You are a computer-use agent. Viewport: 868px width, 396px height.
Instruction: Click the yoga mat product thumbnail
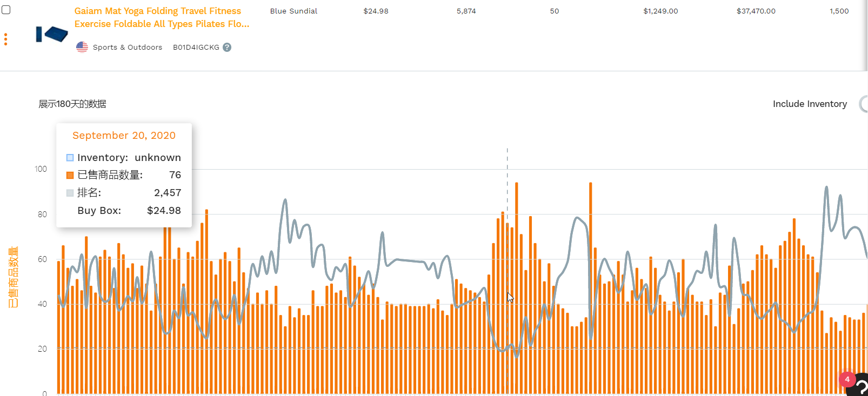point(52,35)
